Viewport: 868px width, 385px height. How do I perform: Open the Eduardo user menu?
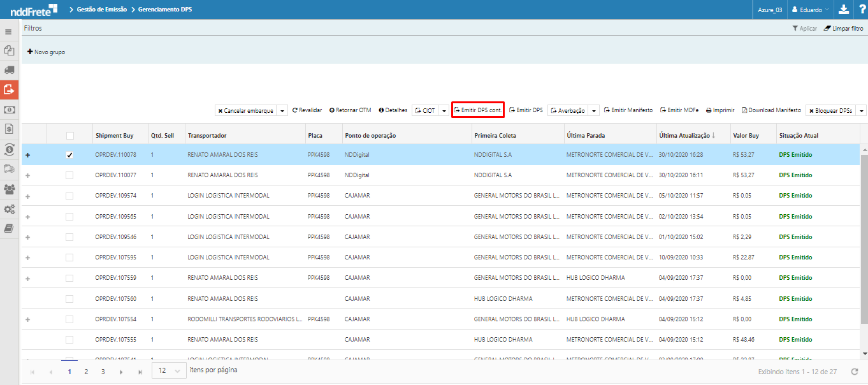point(809,10)
